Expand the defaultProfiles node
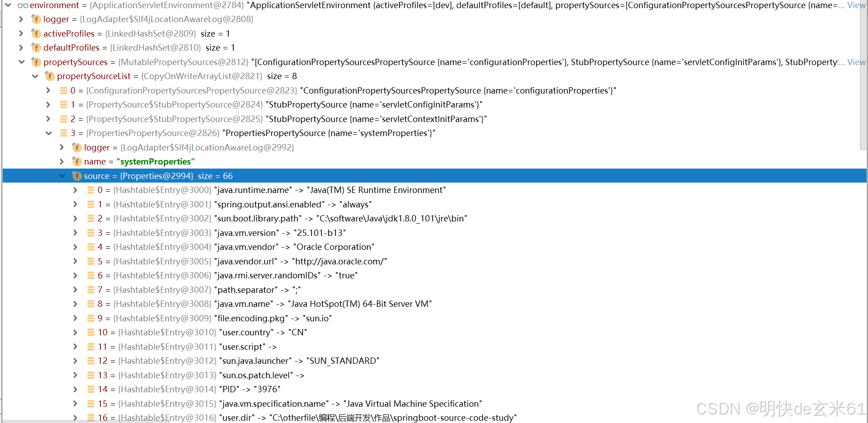Image resolution: width=868 pixels, height=423 pixels. [x=21, y=47]
